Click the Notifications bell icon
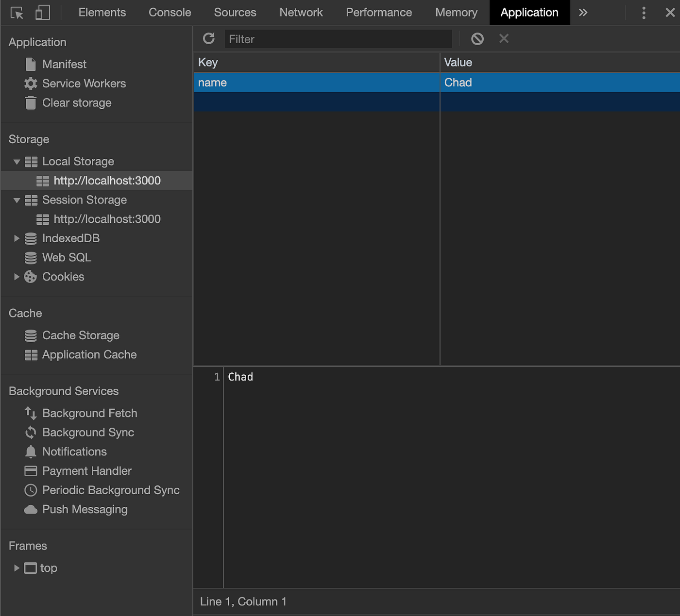Viewport: 680px width, 616px height. (x=31, y=451)
